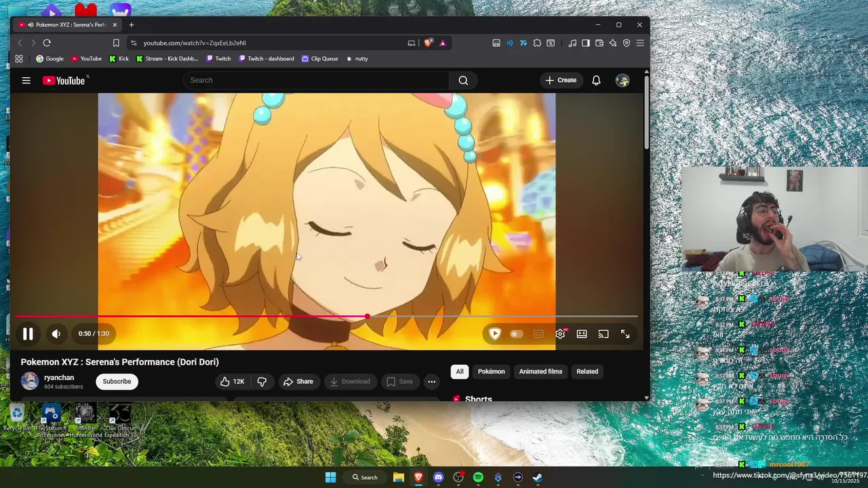Viewport: 868px width, 488px height.
Task: Open Leo AI toolbar icon
Action: tap(613, 43)
